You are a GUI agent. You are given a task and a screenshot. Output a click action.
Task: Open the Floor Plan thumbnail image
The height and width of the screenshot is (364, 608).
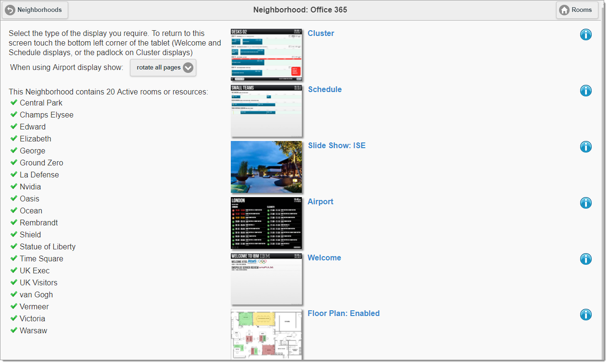tap(266, 334)
